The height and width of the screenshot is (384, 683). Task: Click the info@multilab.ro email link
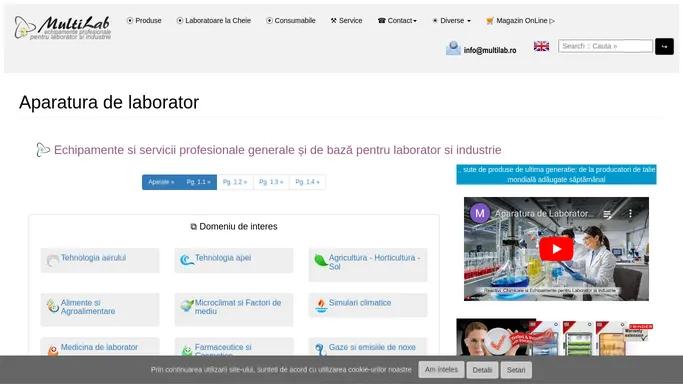(490, 51)
